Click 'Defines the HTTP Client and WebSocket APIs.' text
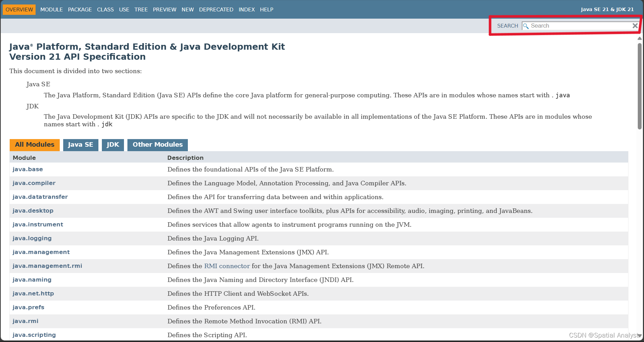The width and height of the screenshot is (644, 342). pyautogui.click(x=238, y=294)
